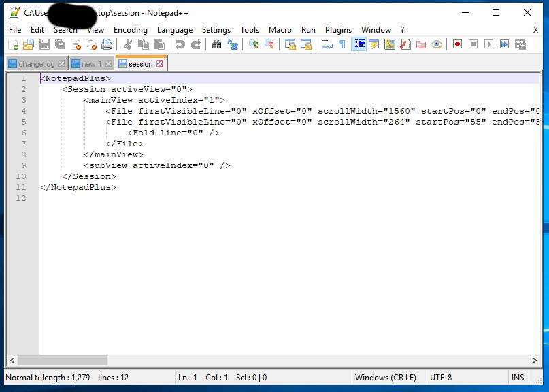Open the Encoding menu
549x392 pixels.
pyautogui.click(x=130, y=30)
